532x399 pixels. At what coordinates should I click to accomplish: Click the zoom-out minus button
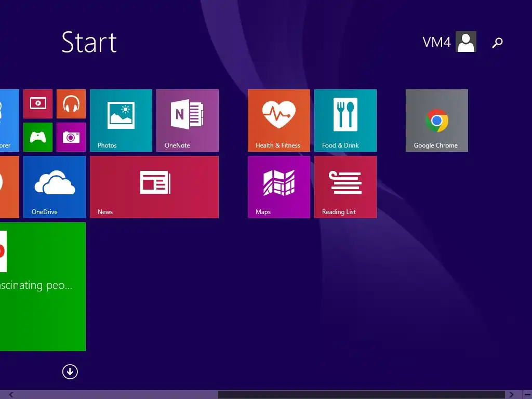(527, 395)
